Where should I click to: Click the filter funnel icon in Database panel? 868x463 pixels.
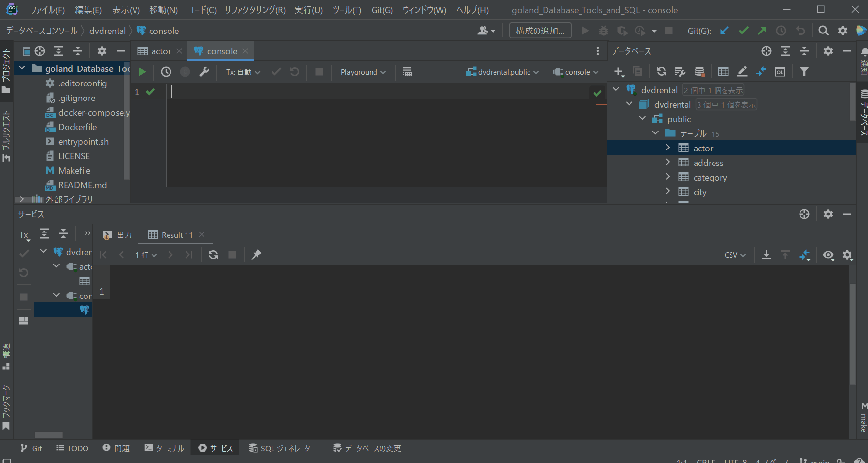click(804, 72)
